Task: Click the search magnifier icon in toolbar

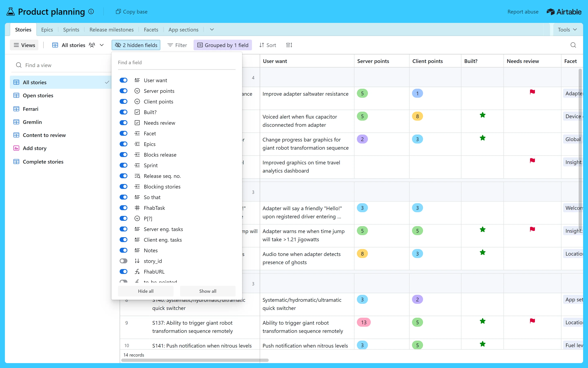Action: pos(573,45)
